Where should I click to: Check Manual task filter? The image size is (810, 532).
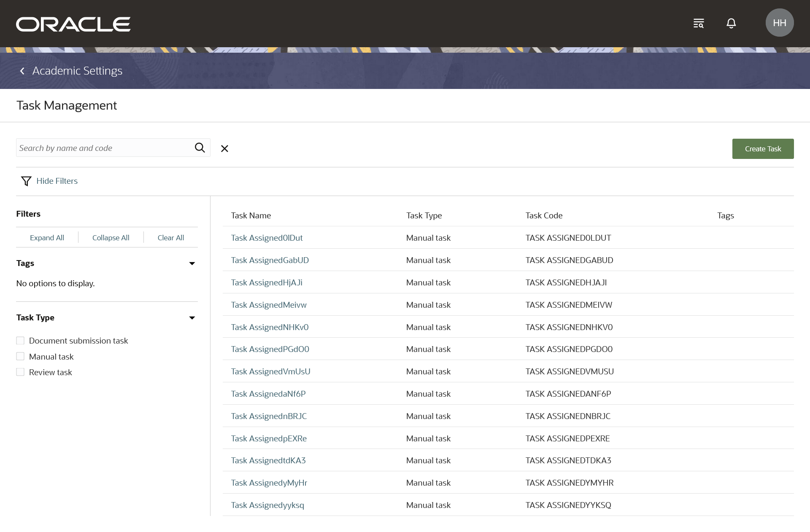click(x=20, y=357)
